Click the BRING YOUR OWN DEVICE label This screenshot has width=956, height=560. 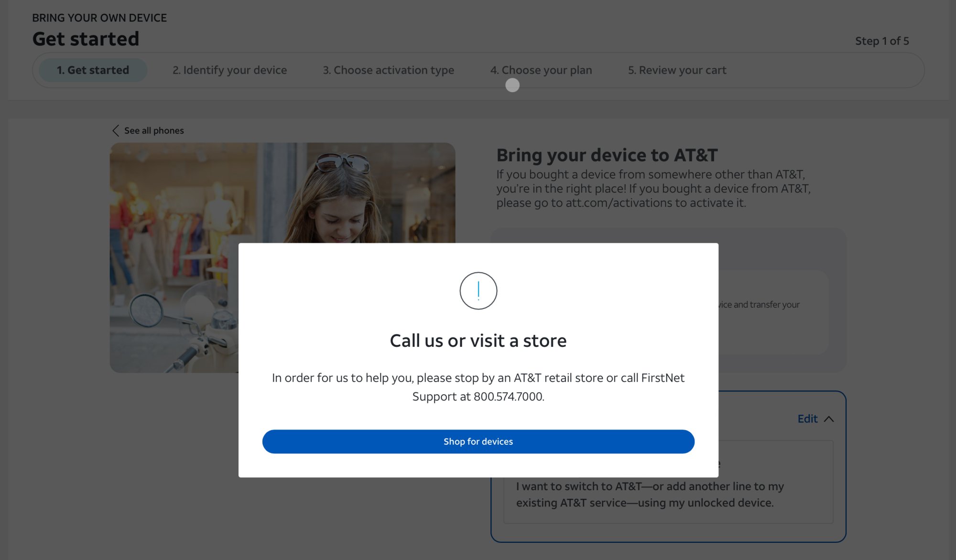[x=99, y=18]
